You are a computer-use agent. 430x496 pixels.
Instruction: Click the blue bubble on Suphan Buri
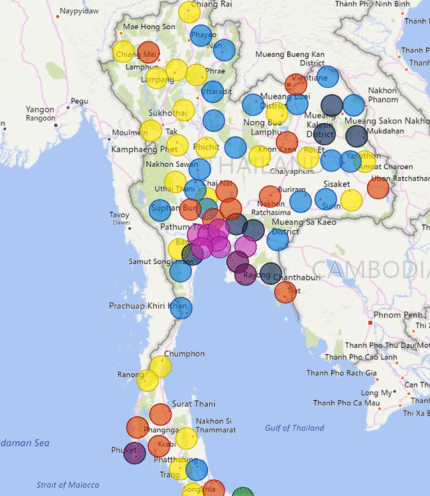[x=160, y=210]
